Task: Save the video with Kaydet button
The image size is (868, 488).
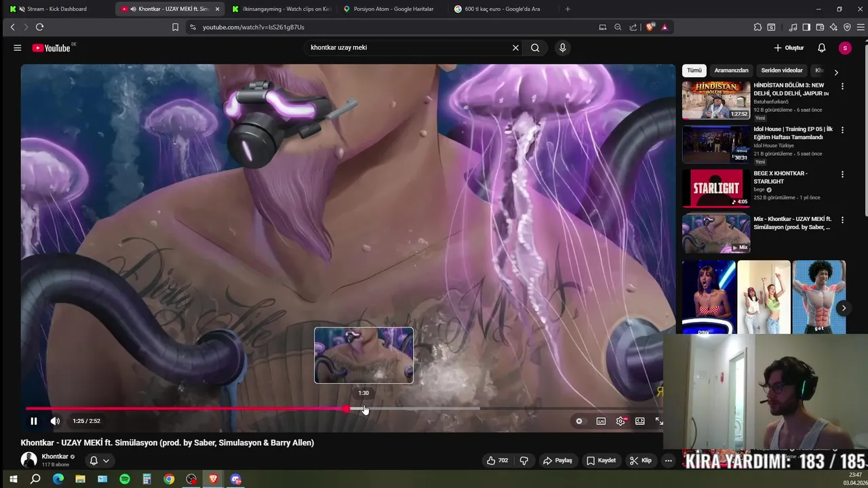Action: point(601,460)
